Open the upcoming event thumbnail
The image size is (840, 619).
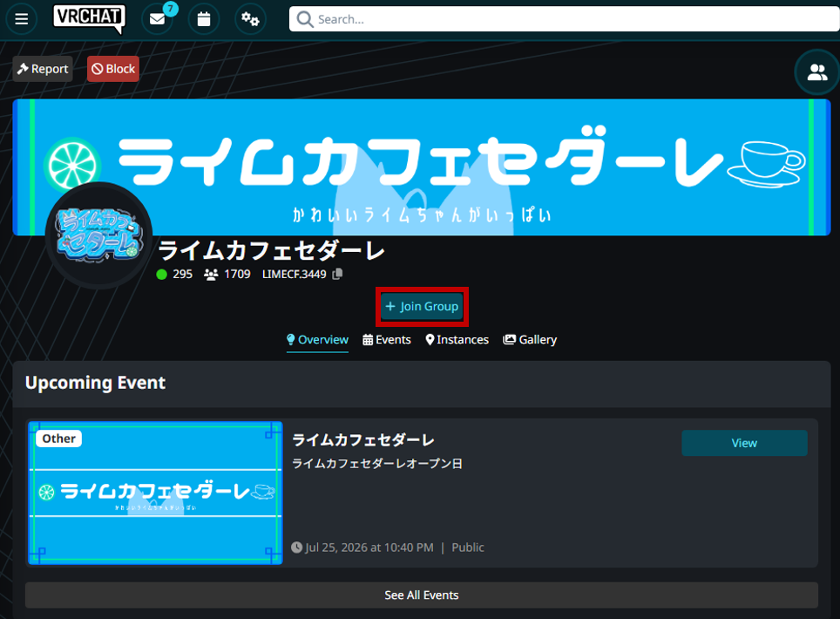tap(155, 493)
